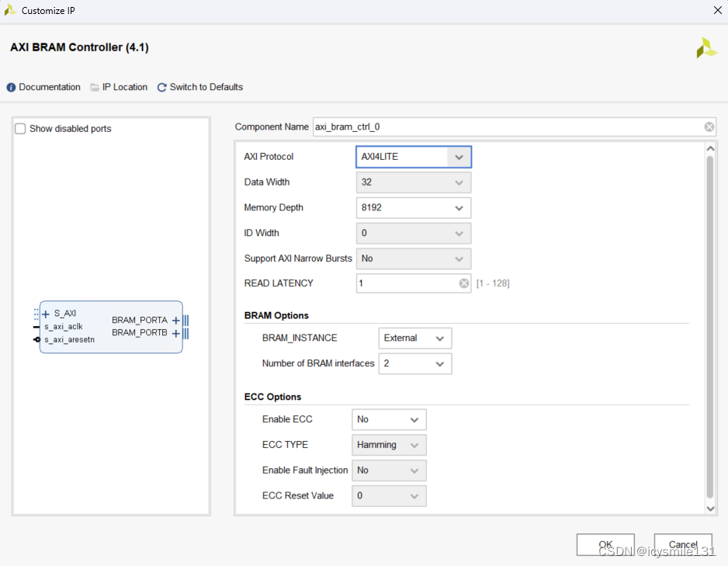728x566 pixels.
Task: Click the S_AXI port label
Action: pyautogui.click(x=65, y=314)
